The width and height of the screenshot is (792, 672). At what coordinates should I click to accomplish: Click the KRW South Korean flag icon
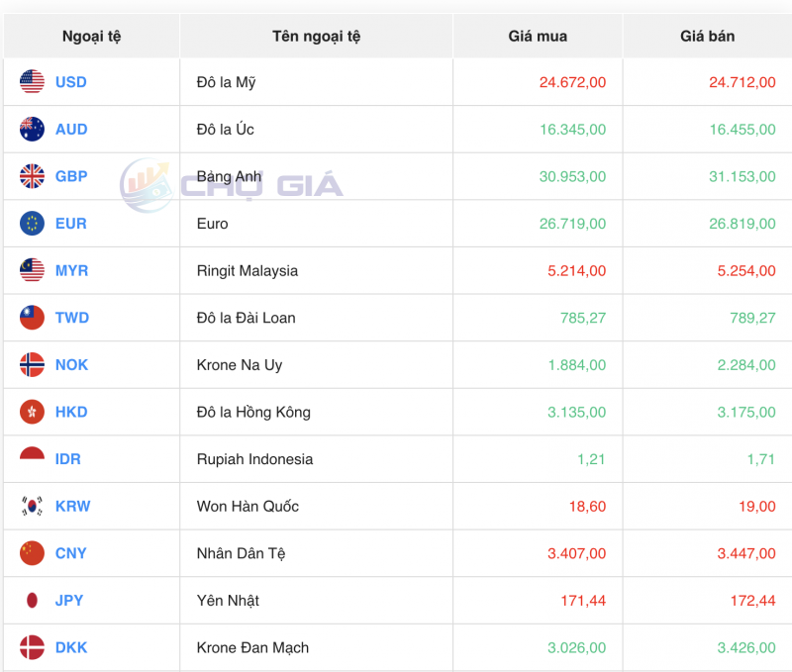(x=31, y=506)
